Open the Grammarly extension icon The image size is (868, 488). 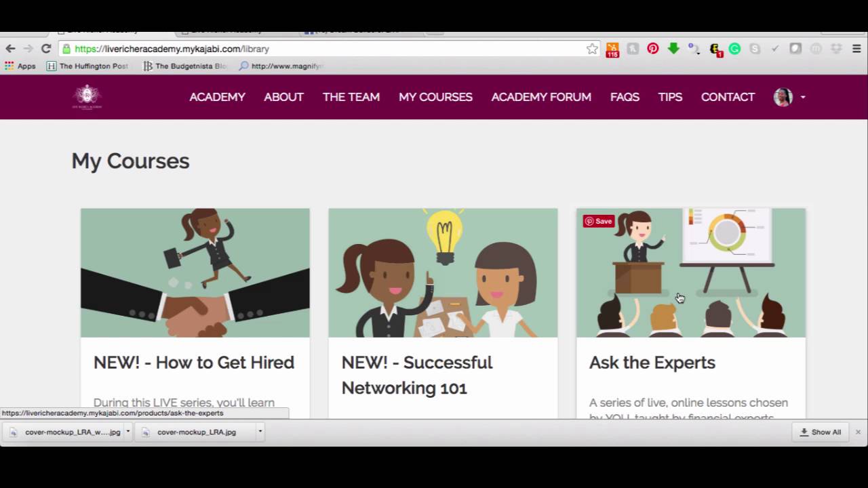(x=734, y=49)
